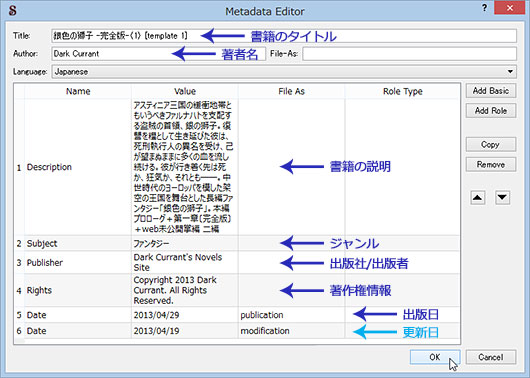The image size is (530, 378).
Task: Click the help question mark icon
Action: point(484,8)
